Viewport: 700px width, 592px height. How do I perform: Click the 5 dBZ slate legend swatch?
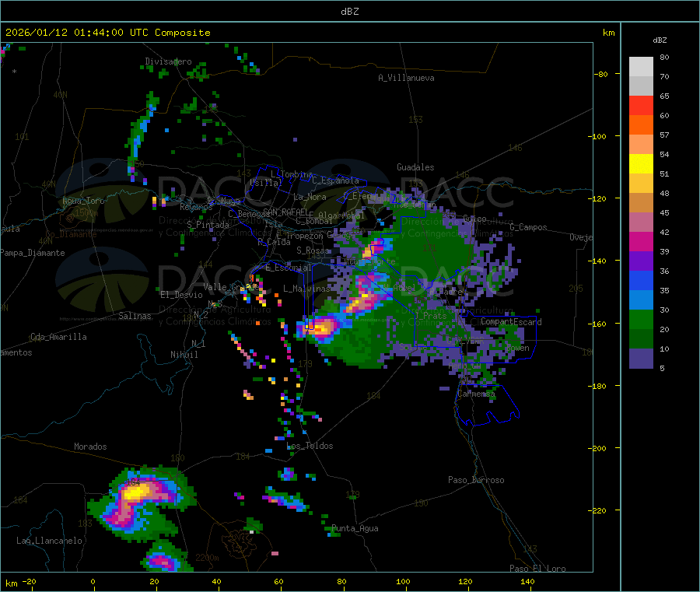641,359
